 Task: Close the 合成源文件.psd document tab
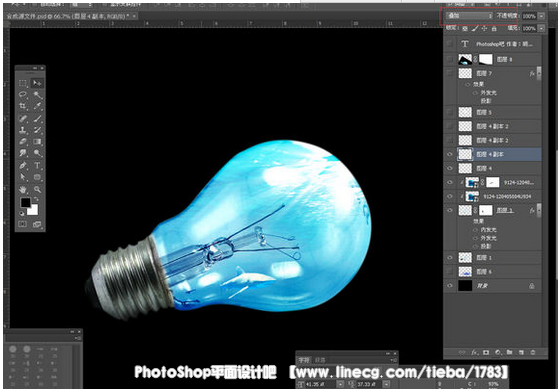(134, 16)
